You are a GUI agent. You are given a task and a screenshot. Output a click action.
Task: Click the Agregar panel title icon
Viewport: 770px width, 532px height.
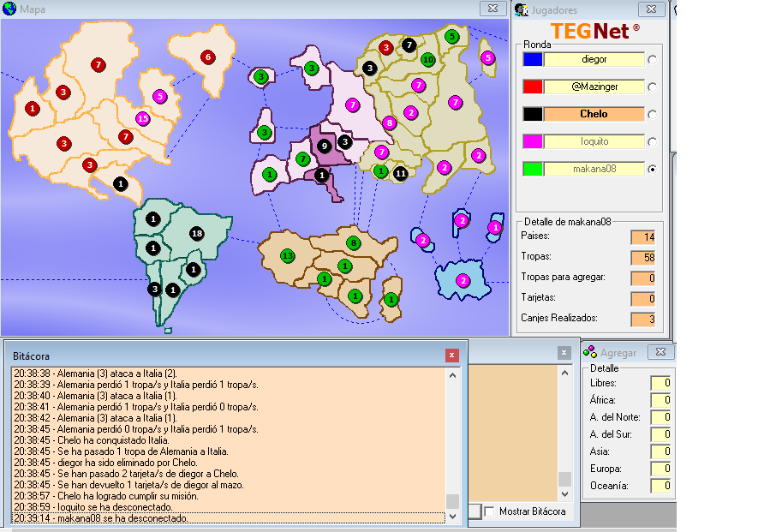[590, 352]
